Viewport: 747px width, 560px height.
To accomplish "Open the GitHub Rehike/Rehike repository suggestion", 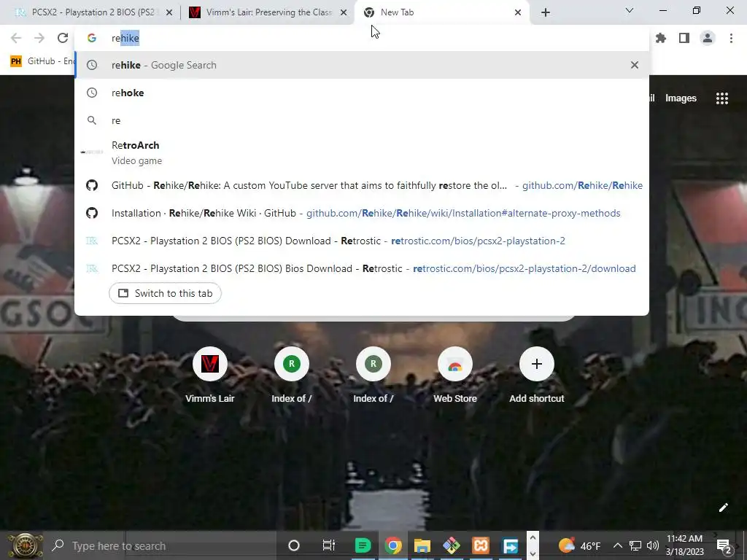I will 362,185.
